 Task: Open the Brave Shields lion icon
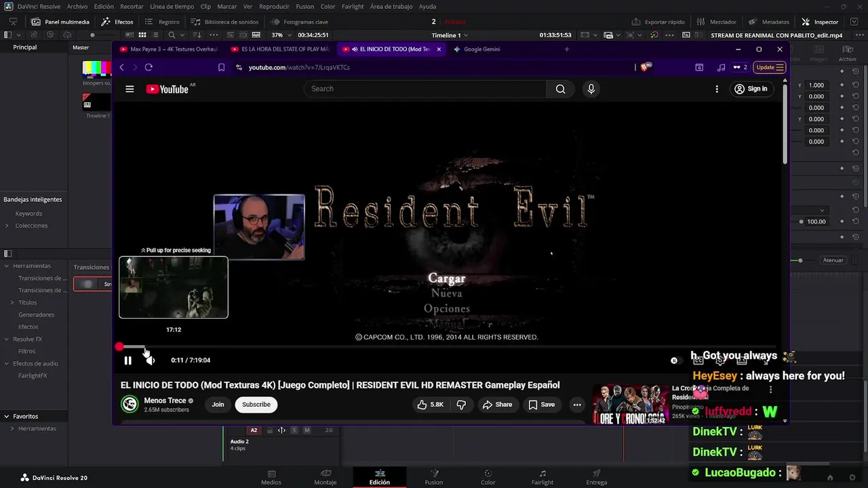(645, 67)
